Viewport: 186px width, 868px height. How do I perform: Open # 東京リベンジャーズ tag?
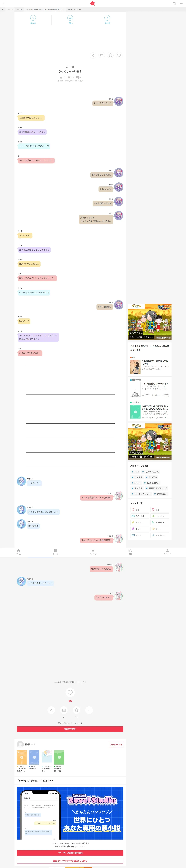point(156,488)
